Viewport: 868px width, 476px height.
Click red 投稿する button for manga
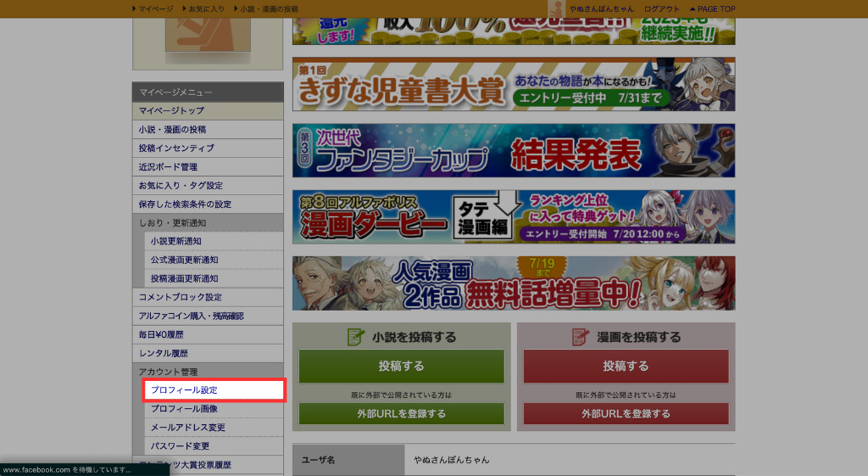[626, 367]
